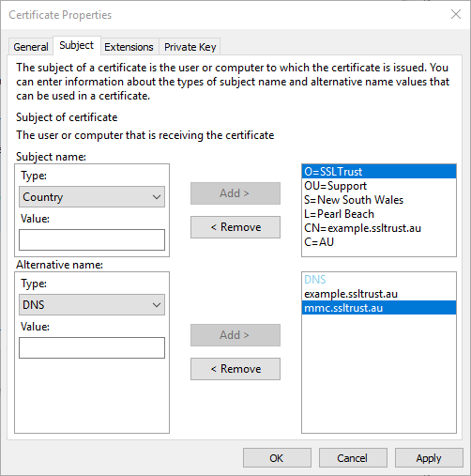Screen dimensions: 471x476
Task: Select the CN=example.ssltrust.au entry
Action: click(x=379, y=228)
